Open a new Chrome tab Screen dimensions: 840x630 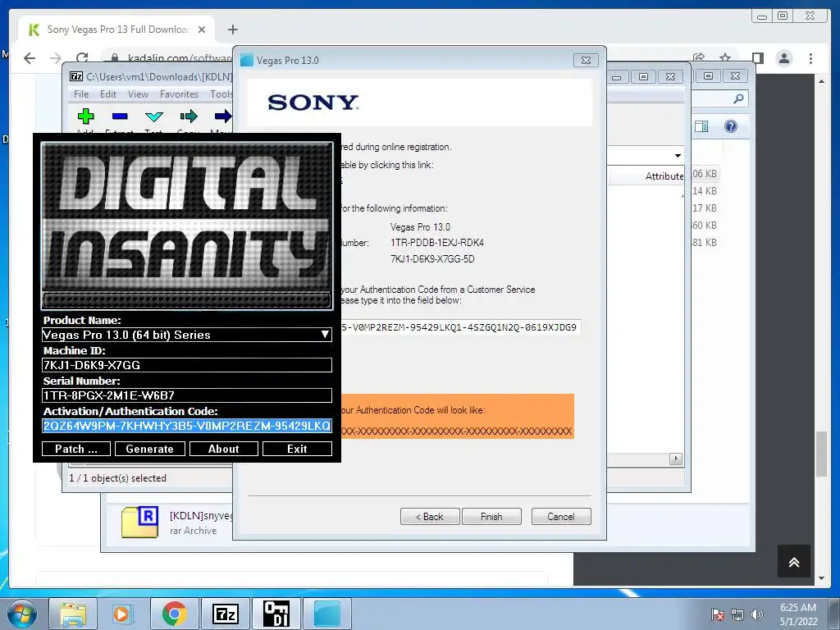click(232, 30)
